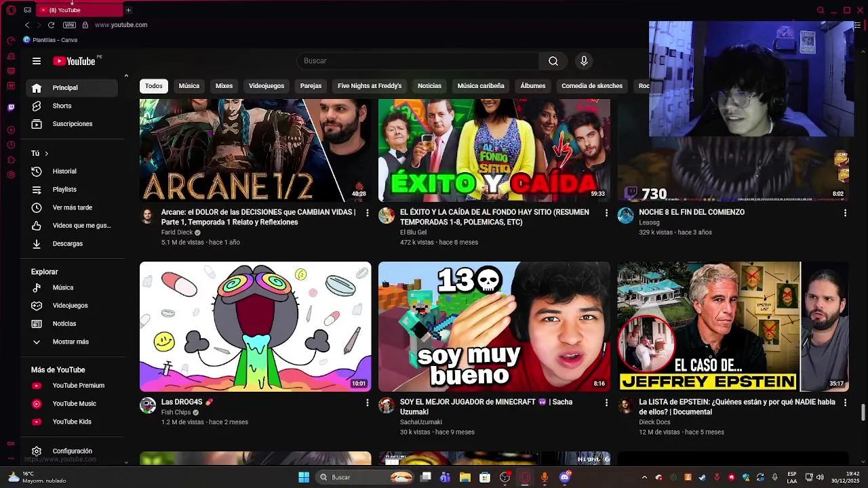868x488 pixels.
Task: Click the search magnifier button
Action: (553, 61)
